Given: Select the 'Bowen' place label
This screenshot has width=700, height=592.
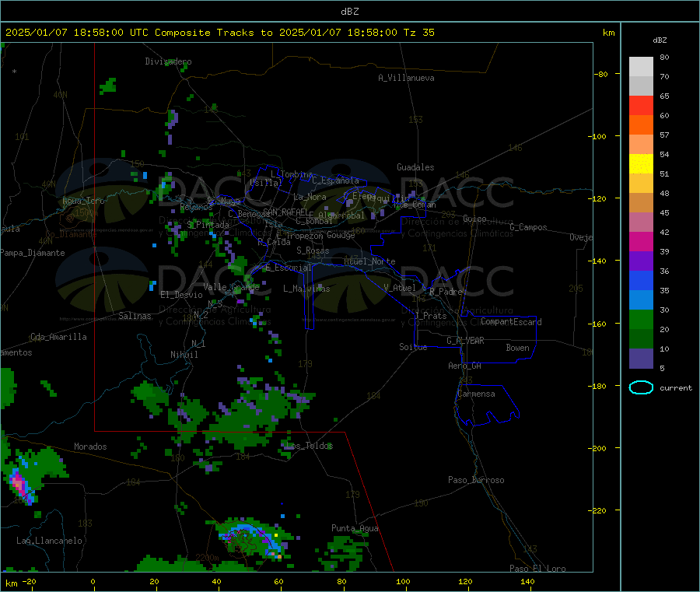Looking at the screenshot, I should [517, 348].
